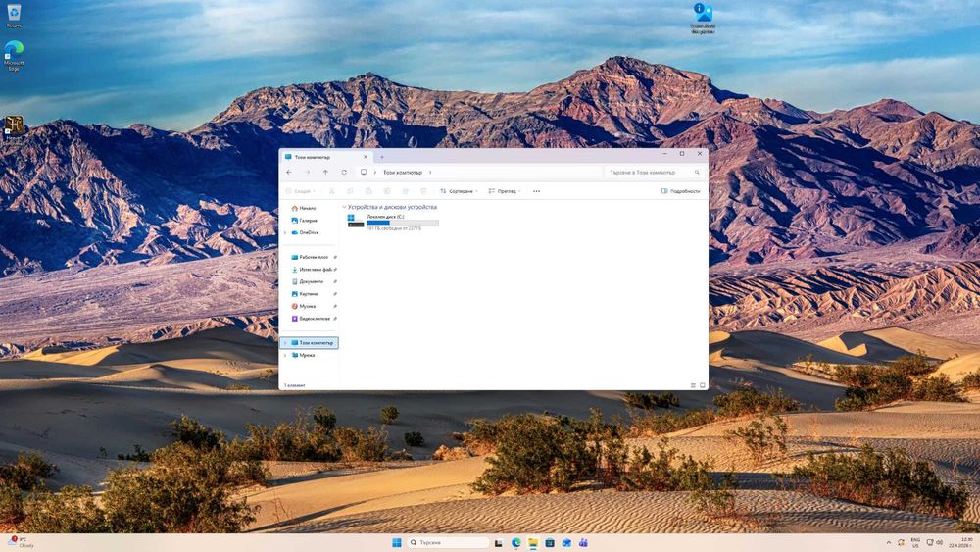This screenshot has width=980, height=552.
Task: Open the Windows Start menu
Action: 396,542
